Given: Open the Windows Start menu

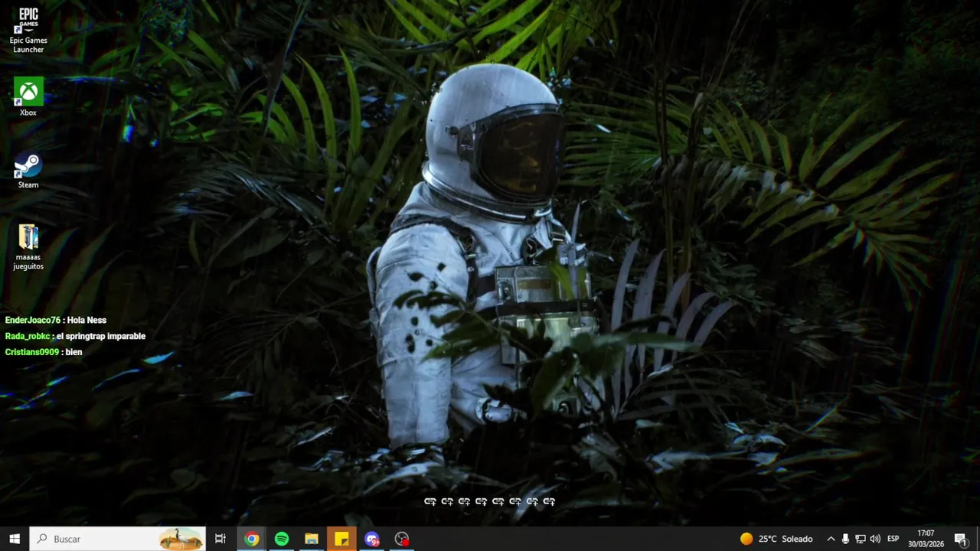Looking at the screenshot, I should click(x=15, y=539).
